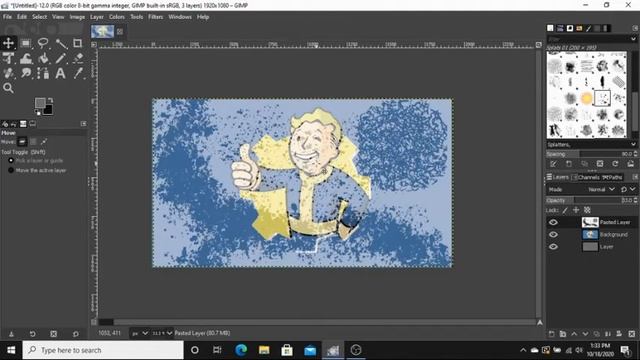640x360 pixels.
Task: Adjust the brush Spacing slider
Action: tap(591, 154)
